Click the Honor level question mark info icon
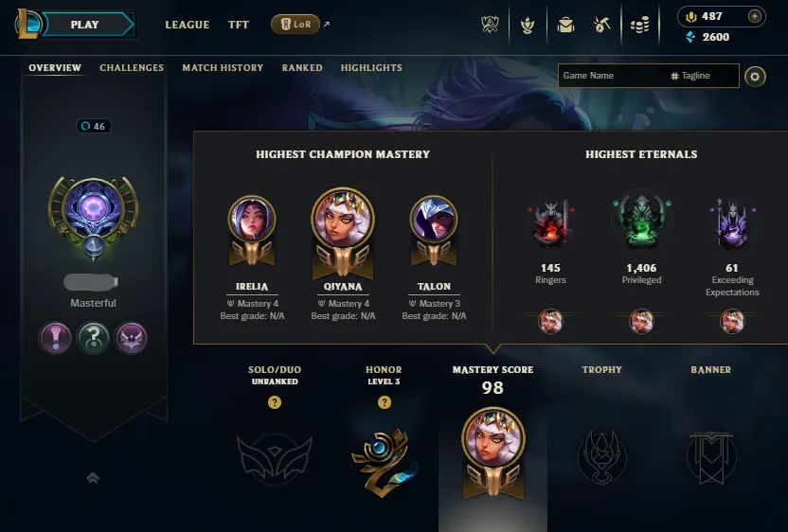 click(384, 402)
